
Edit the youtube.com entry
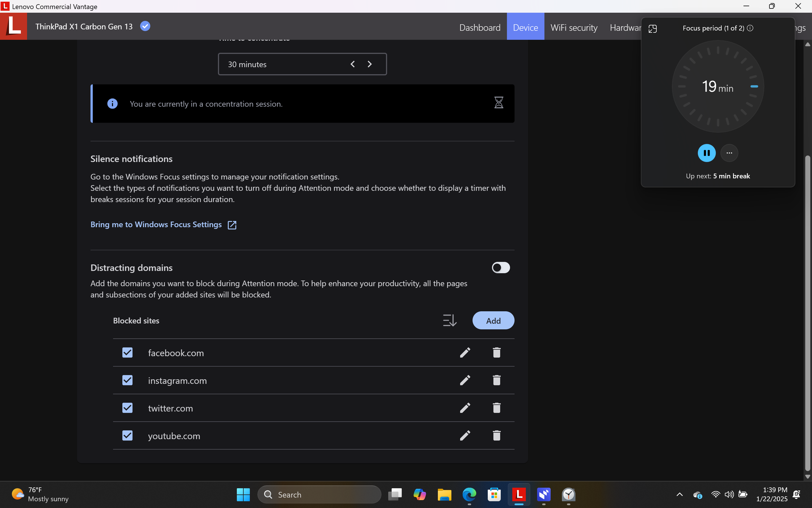tap(465, 435)
